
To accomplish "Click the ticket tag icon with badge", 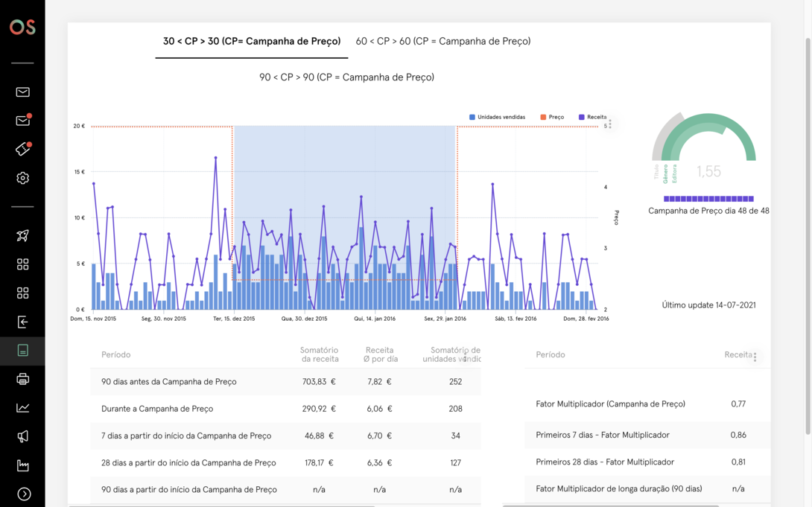I will coord(23,149).
